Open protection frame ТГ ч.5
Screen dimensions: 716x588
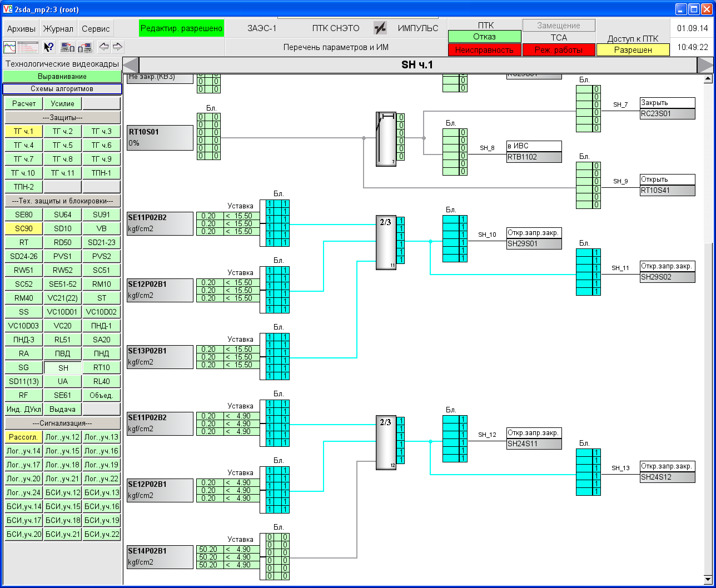[63, 145]
